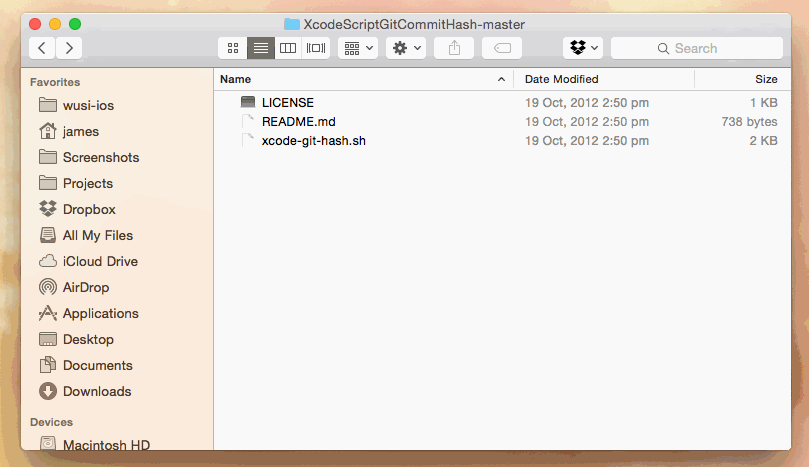The height and width of the screenshot is (467, 809).
Task: Click the Edit Tags toolbar button
Action: (x=502, y=48)
